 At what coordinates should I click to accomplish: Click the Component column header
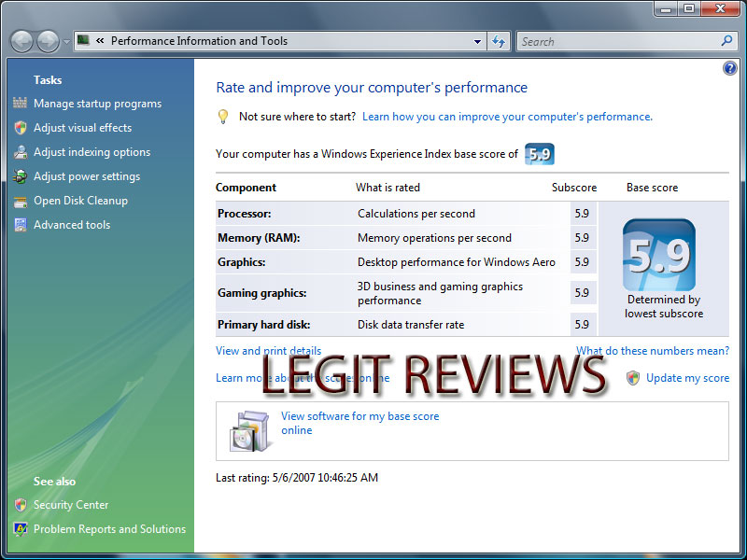click(246, 188)
